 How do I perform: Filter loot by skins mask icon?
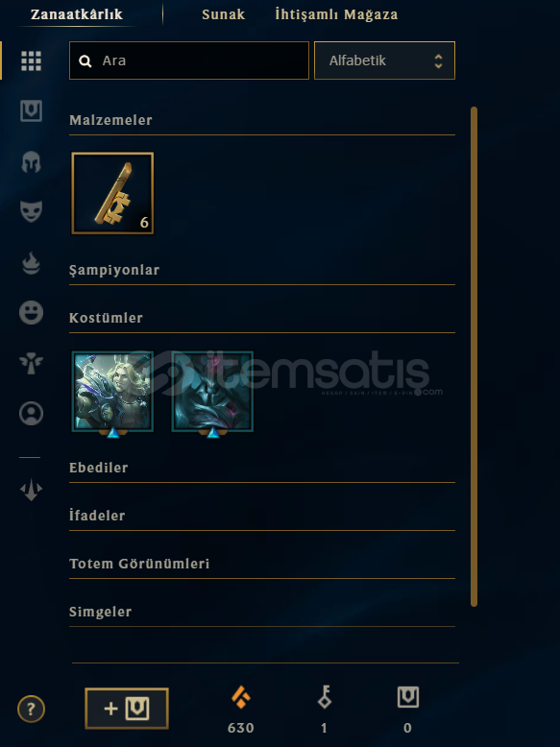(x=31, y=211)
